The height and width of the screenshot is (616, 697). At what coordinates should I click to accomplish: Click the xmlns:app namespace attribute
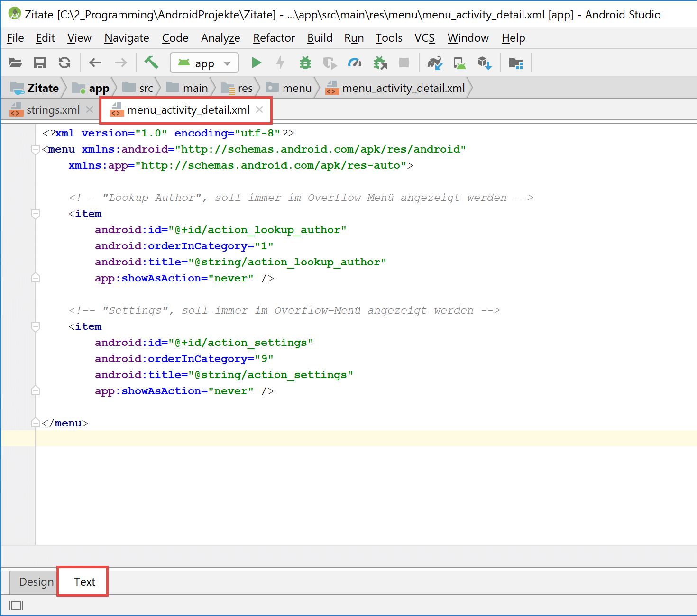coord(238,165)
